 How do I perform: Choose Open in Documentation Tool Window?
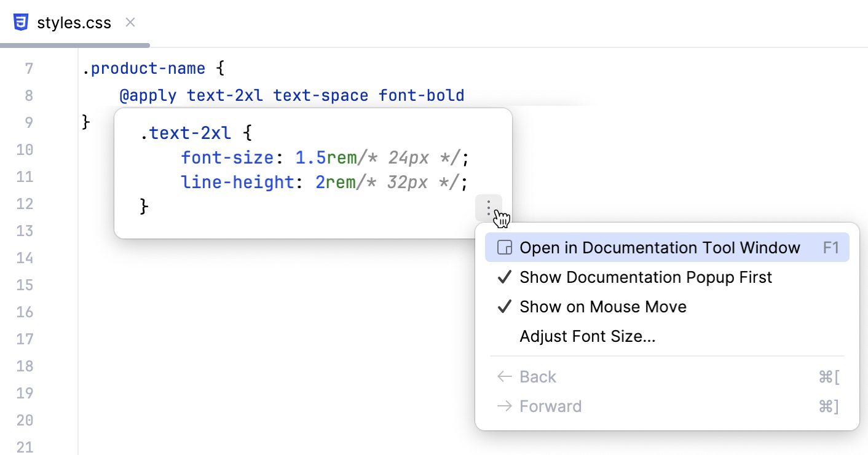pyautogui.click(x=667, y=248)
